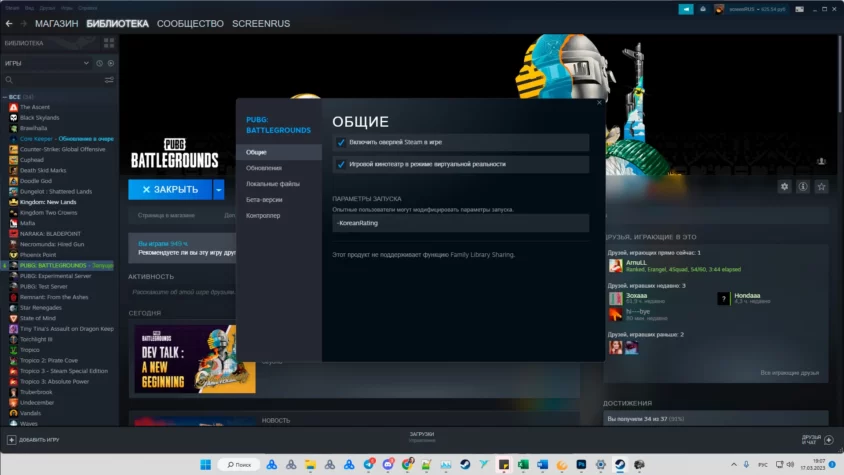Go to СООБЩЕСТВО tab
Image resolution: width=844 pixels, height=475 pixels.
[x=190, y=24]
